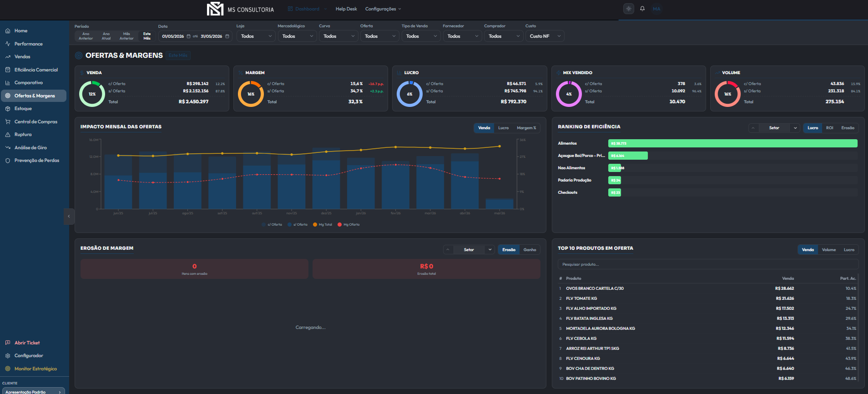Viewport: 868px width, 394px height.
Task: Open the MA user avatar
Action: (x=656, y=9)
